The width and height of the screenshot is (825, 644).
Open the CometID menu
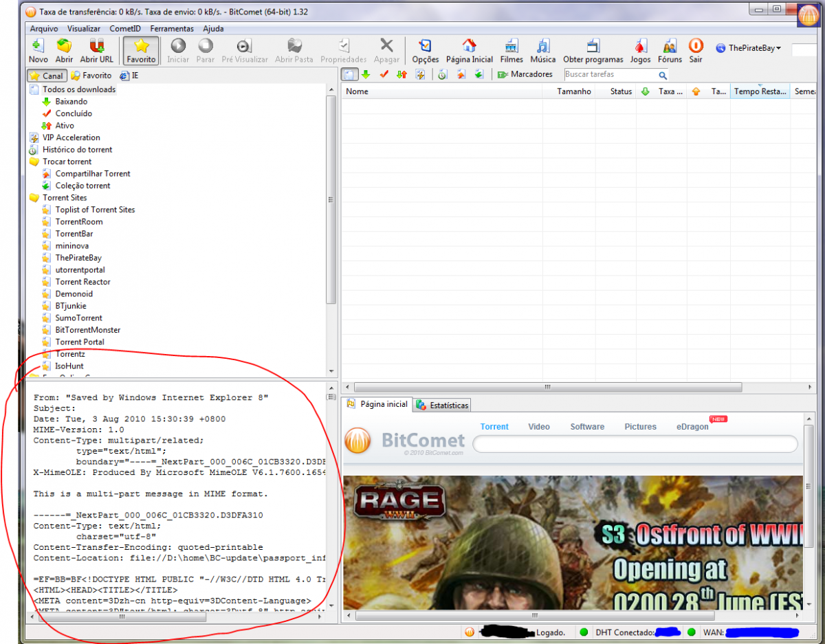(x=125, y=29)
